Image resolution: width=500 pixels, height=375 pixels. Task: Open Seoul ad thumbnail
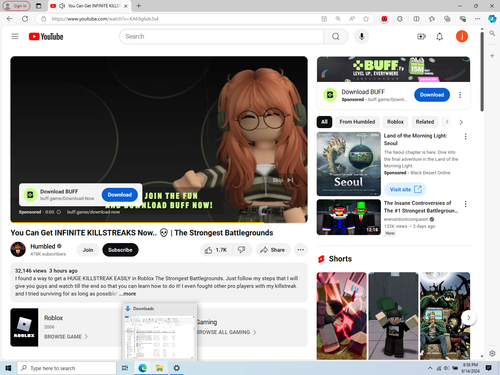click(349, 164)
